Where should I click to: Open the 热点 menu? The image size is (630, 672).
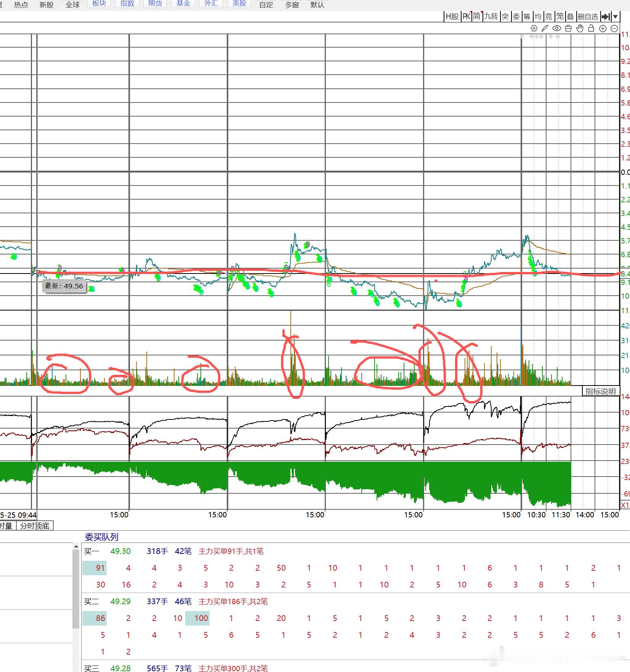point(21,5)
